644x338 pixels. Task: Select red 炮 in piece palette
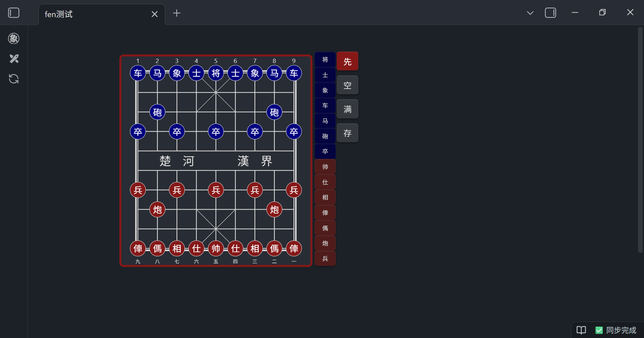coord(325,243)
